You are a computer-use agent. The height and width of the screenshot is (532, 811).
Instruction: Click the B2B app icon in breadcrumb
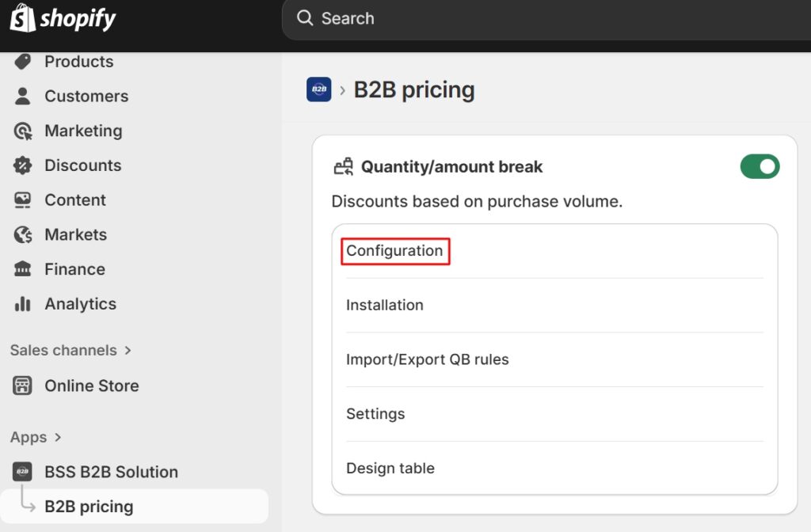point(318,89)
